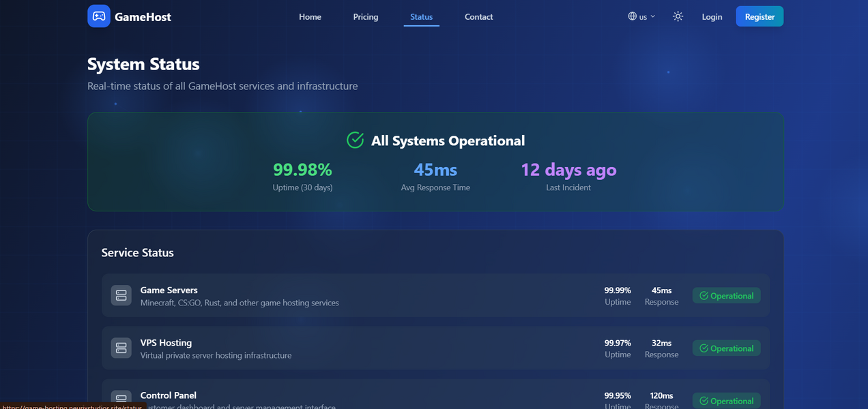Click the Control Panel server icon
This screenshot has width=868, height=409.
coord(121,399)
